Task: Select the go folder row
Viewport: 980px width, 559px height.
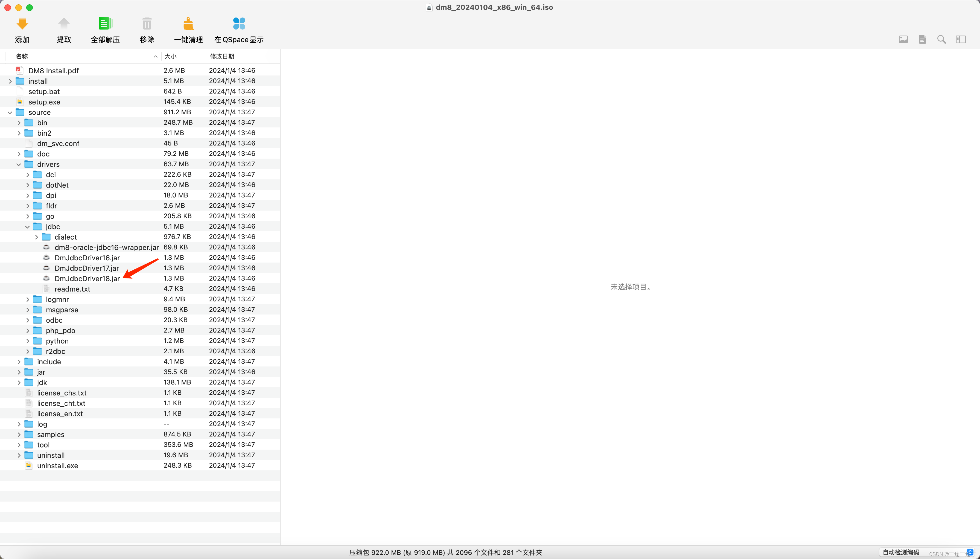Action: tap(140, 216)
